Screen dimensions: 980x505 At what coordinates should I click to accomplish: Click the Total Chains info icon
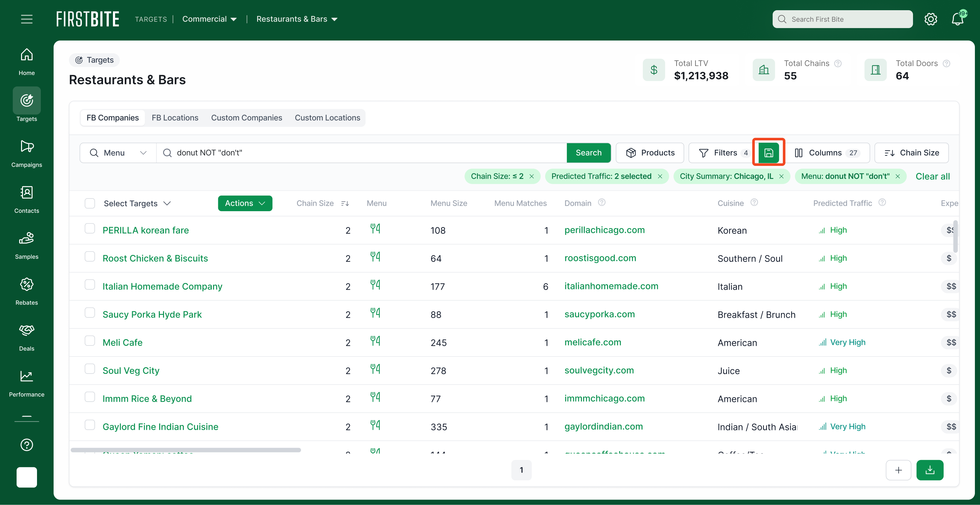[838, 63]
